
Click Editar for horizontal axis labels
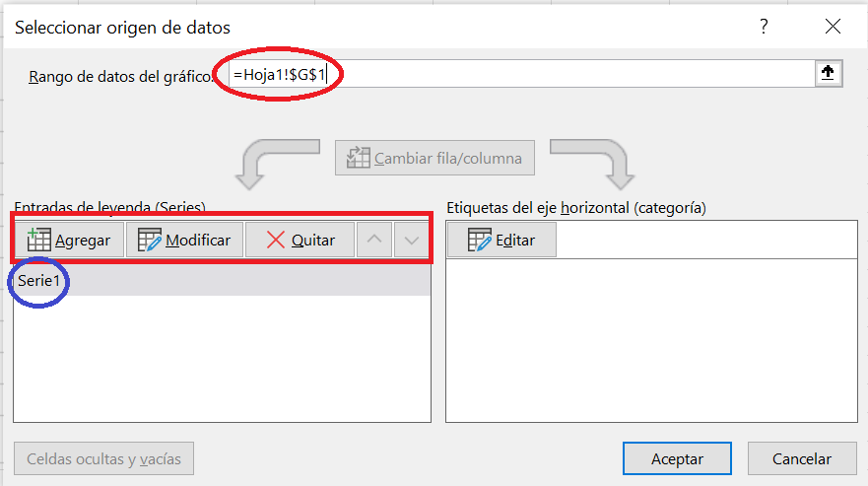coord(501,240)
